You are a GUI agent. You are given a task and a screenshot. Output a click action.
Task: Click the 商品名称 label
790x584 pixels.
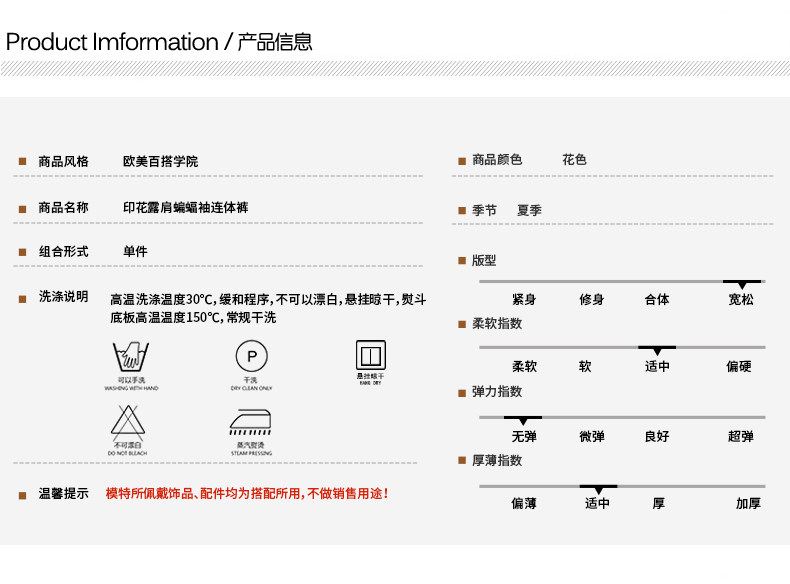click(x=63, y=208)
